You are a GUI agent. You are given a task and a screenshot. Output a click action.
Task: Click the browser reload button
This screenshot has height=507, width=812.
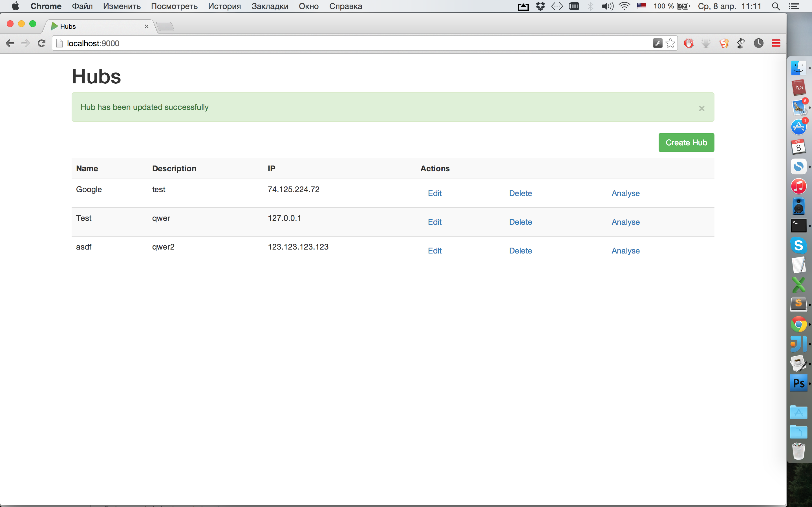tap(41, 43)
